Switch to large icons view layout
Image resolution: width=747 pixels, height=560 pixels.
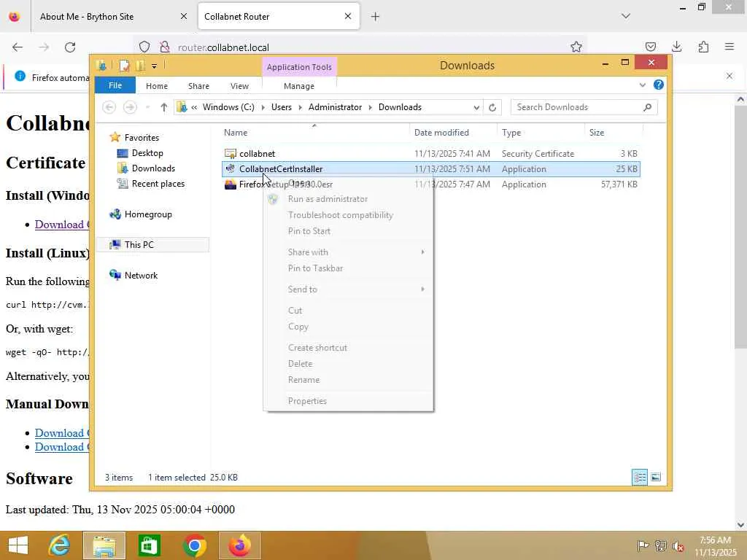[x=656, y=477]
